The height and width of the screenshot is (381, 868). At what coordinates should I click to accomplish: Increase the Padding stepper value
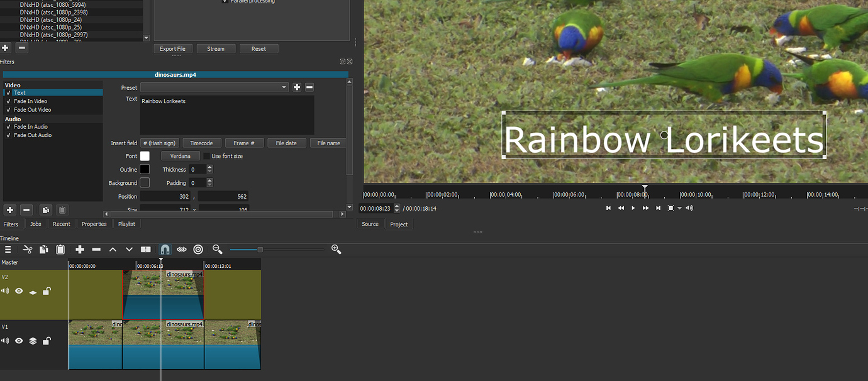(x=210, y=180)
